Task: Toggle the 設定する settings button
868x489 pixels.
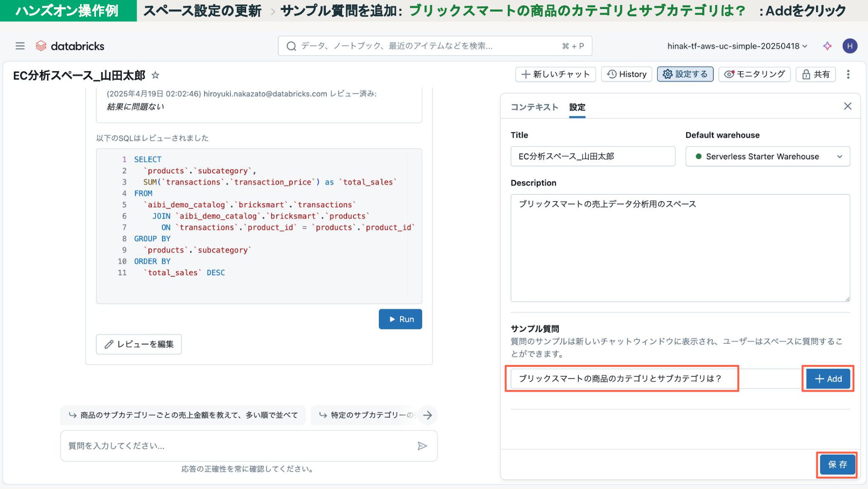Action: coord(685,74)
